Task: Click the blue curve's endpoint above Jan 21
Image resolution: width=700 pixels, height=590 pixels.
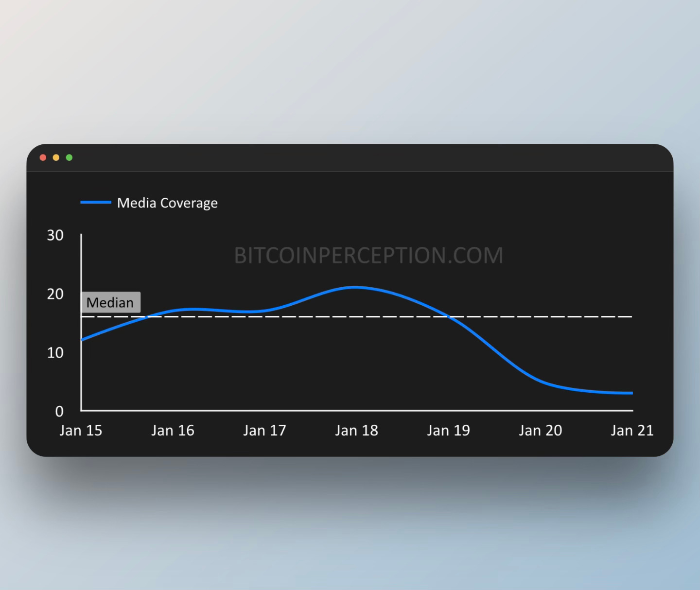Action: 631,393
